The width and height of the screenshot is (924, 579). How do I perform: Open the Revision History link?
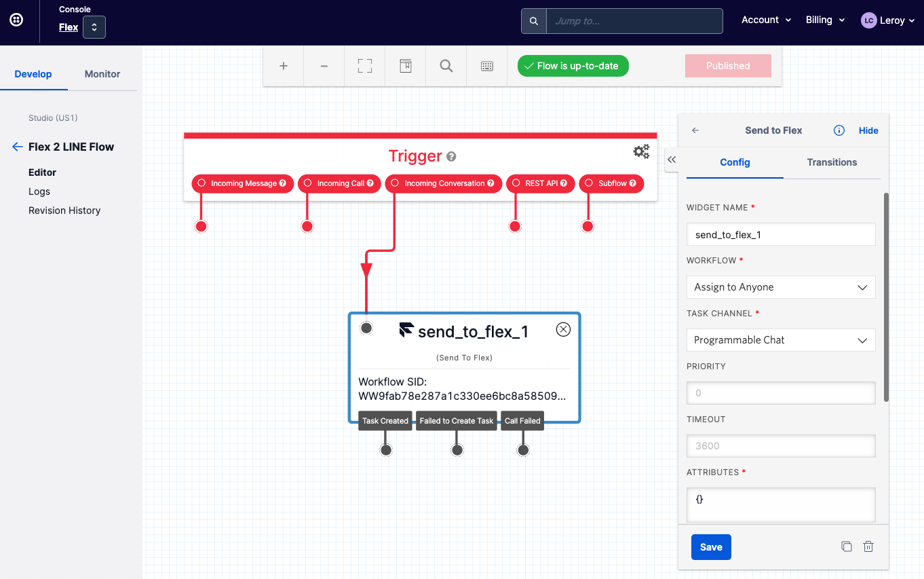pos(64,210)
